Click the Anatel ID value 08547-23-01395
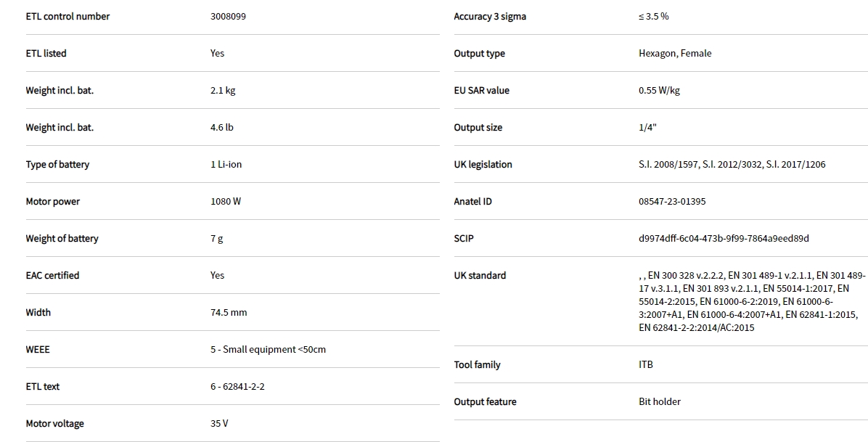This screenshot has height=442, width=868. (671, 201)
